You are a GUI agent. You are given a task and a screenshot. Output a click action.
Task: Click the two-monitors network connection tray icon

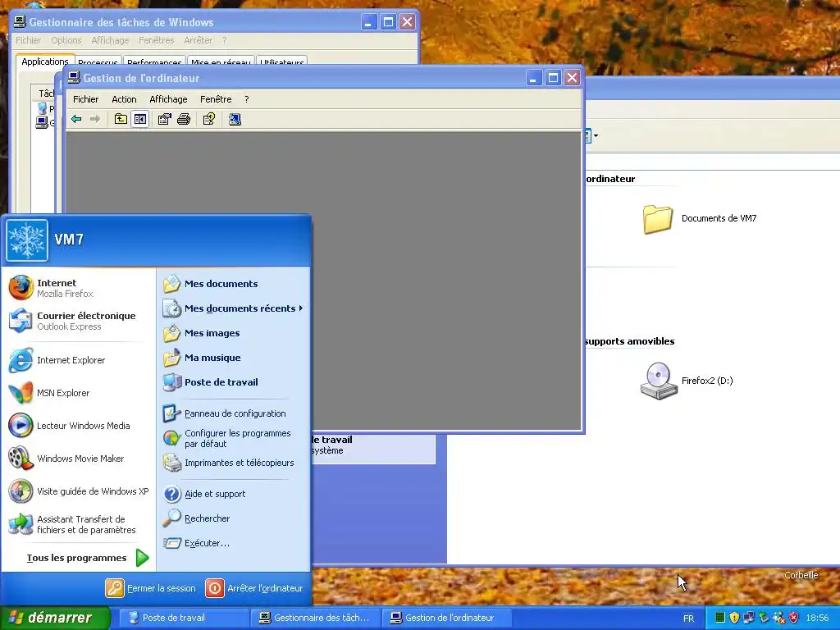[x=749, y=618]
